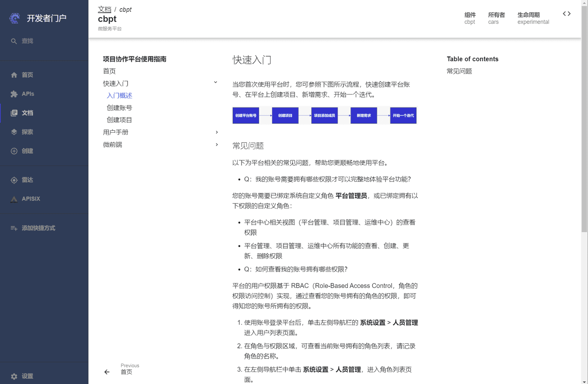Select 微前端 in the docs tree
This screenshot has height=384, width=588.
tap(113, 145)
